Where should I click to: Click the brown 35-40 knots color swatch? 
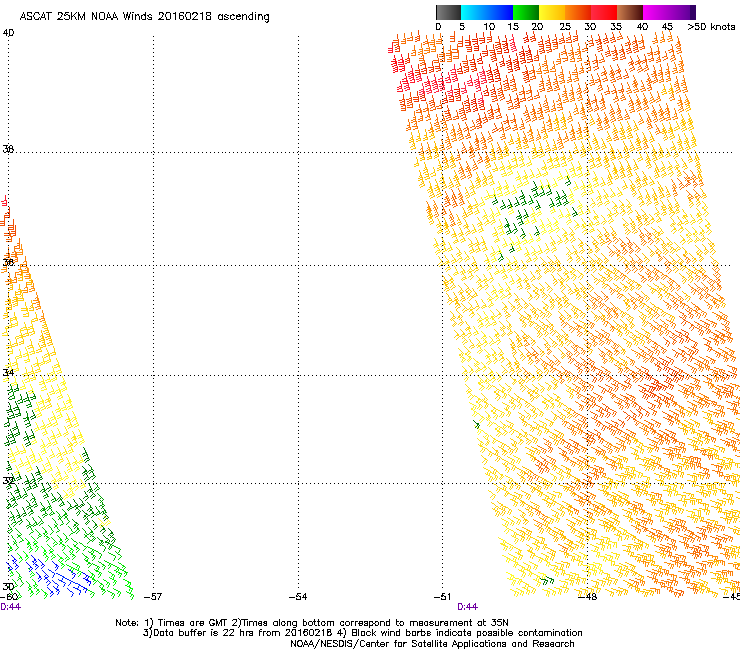630,12
